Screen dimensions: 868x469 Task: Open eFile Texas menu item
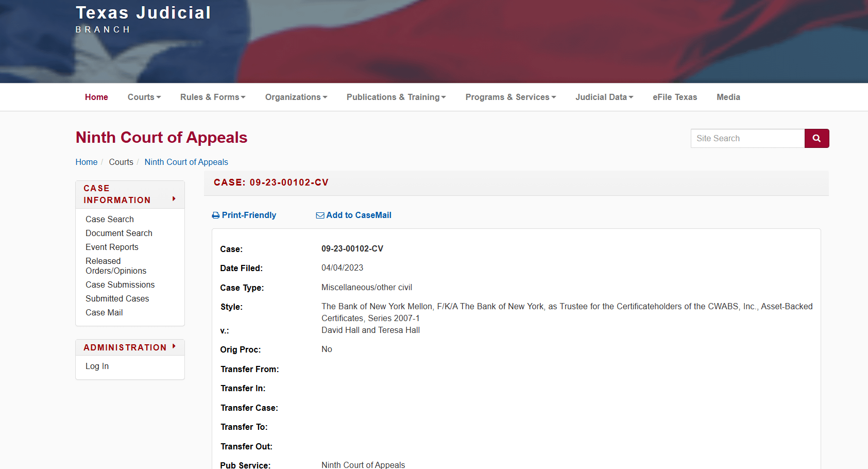(x=675, y=97)
